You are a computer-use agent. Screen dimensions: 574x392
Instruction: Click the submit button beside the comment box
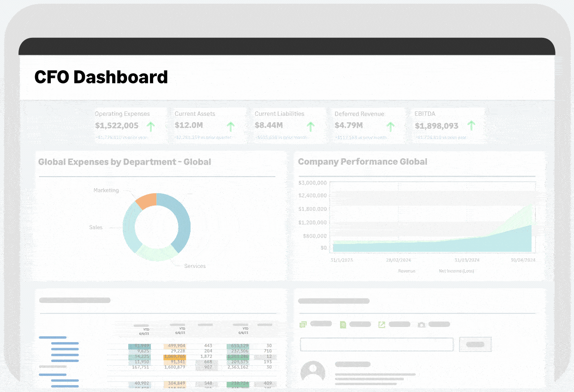pyautogui.click(x=475, y=344)
